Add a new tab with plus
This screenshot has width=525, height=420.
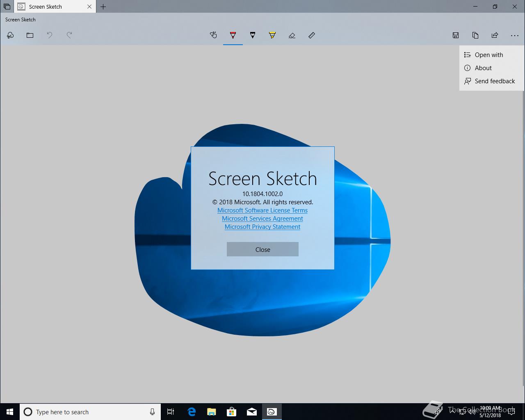103,7
